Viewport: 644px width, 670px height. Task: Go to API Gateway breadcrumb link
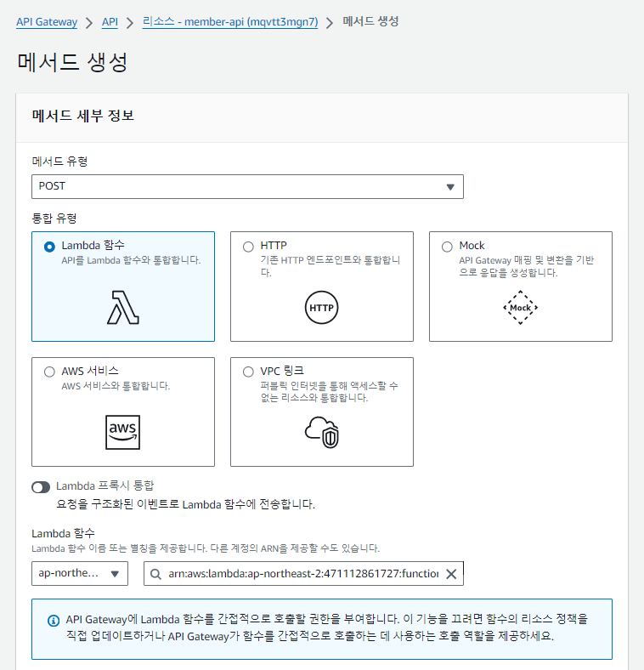click(x=47, y=22)
